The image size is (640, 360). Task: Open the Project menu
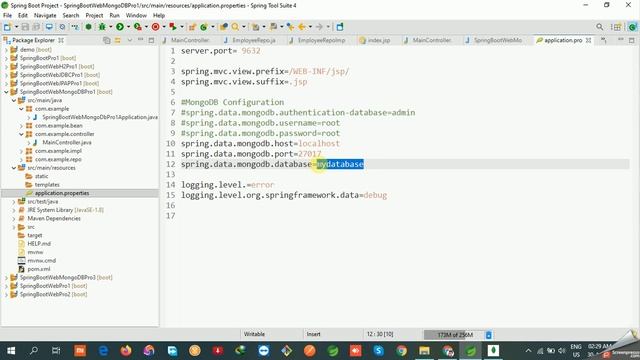94,16
